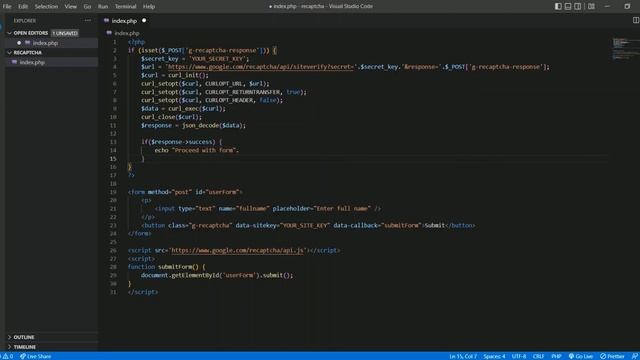
Task: Expand the Outline section
Action: coord(51,337)
